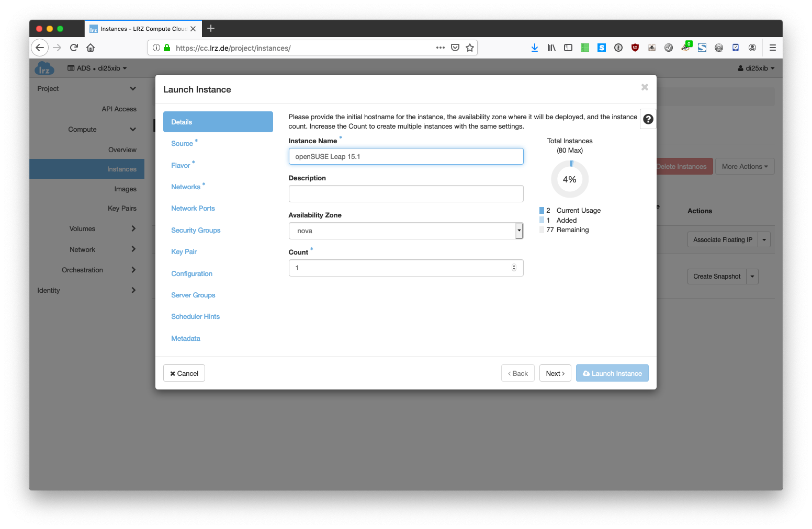Click the Count stepper arrows
Screen dimensions: 812x529
(x=514, y=268)
